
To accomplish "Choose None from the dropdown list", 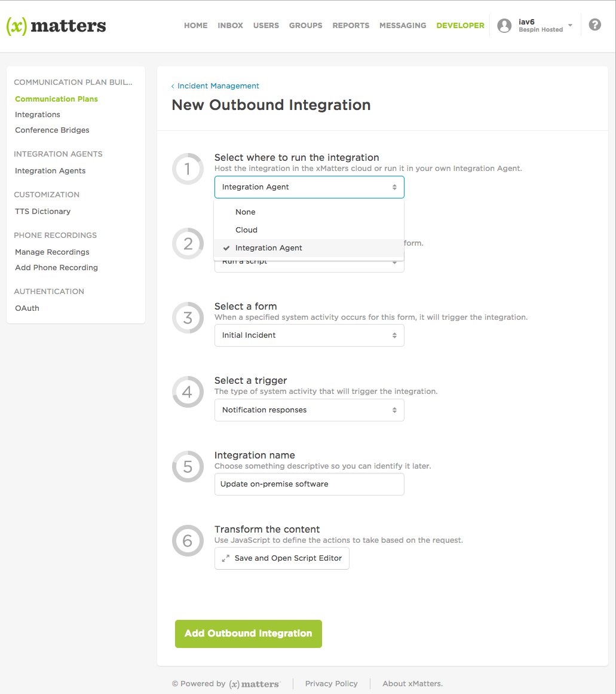I will (309, 212).
